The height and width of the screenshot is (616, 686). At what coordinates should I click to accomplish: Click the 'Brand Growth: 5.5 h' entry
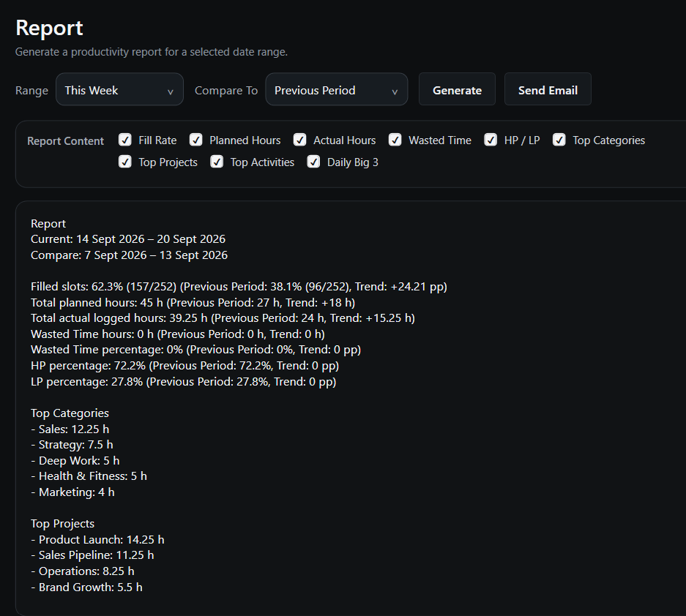86,587
